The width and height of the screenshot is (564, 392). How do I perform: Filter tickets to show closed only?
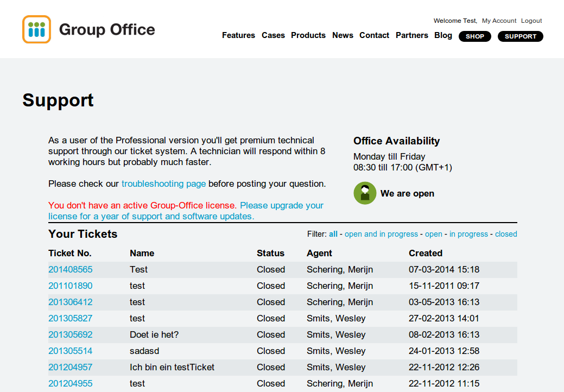pyautogui.click(x=506, y=234)
